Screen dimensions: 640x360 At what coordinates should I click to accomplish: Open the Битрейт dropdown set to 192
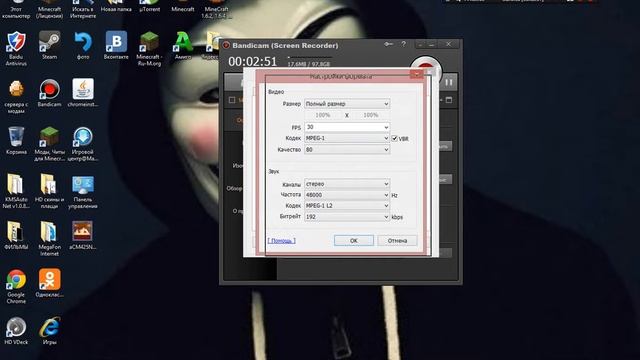[x=347, y=217]
